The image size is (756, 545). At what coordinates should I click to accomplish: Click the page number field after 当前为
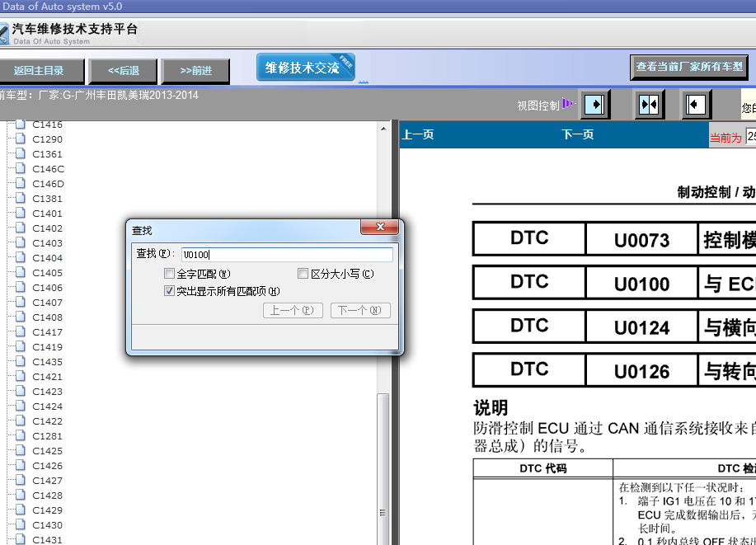pos(751,137)
